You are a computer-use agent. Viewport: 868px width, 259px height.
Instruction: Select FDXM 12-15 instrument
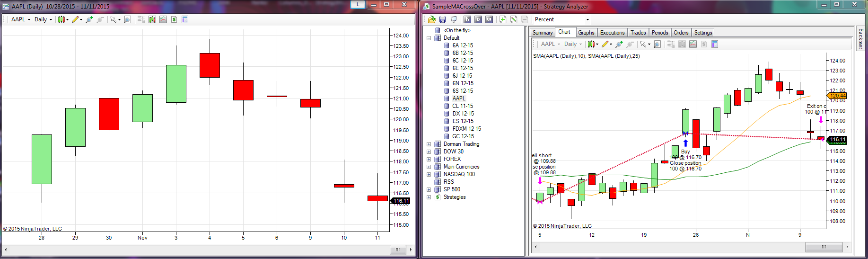click(x=466, y=129)
